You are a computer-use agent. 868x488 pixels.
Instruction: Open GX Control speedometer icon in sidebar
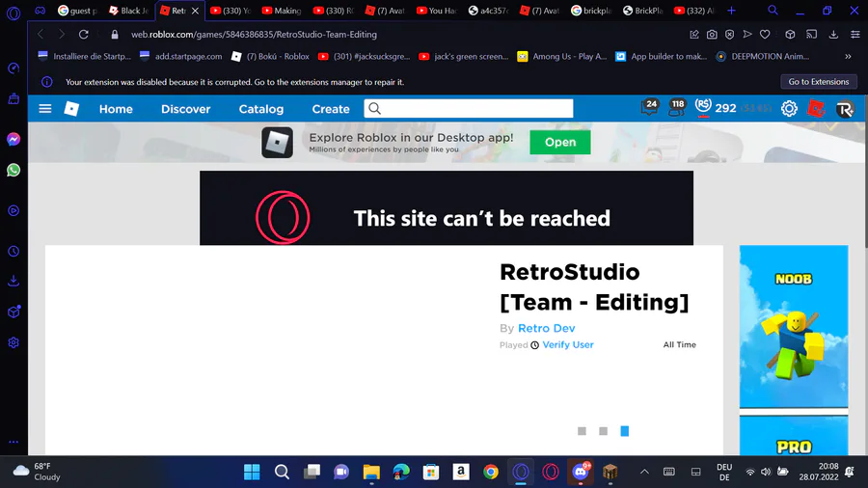click(x=14, y=68)
